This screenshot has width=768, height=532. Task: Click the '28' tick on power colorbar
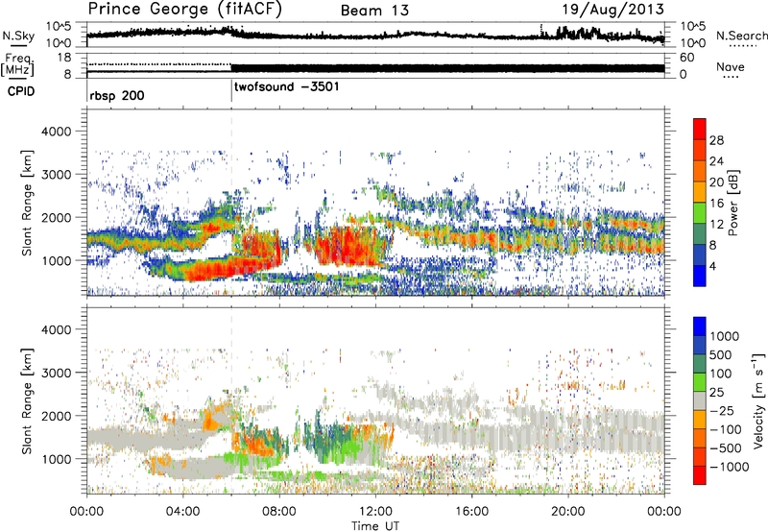pos(716,140)
